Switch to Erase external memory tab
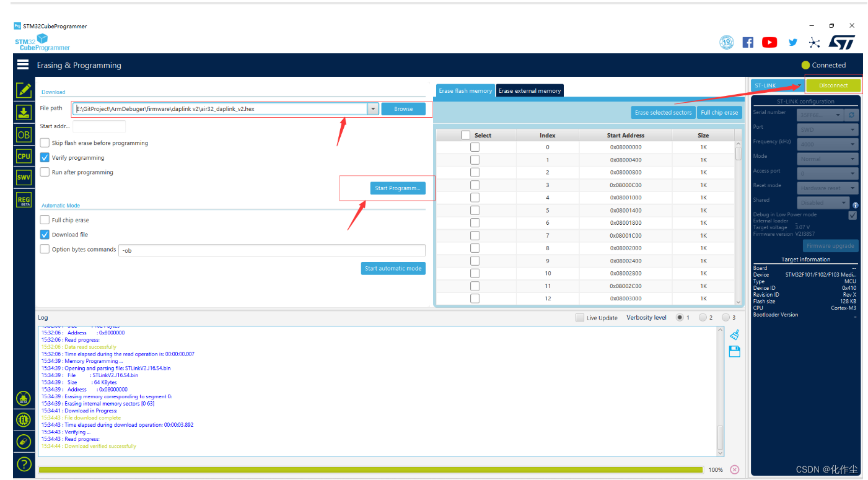This screenshot has width=868, height=480. (x=530, y=91)
